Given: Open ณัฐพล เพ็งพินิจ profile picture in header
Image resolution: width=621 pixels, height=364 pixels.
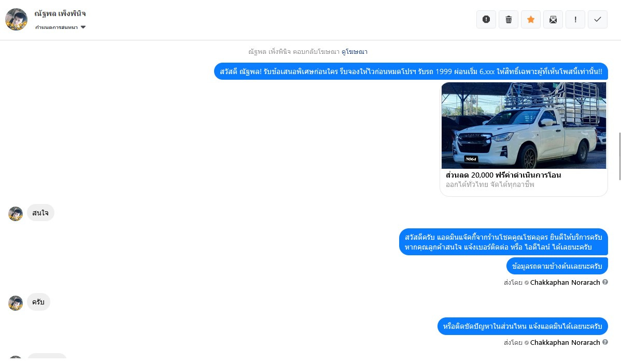Looking at the screenshot, I should click(x=16, y=19).
